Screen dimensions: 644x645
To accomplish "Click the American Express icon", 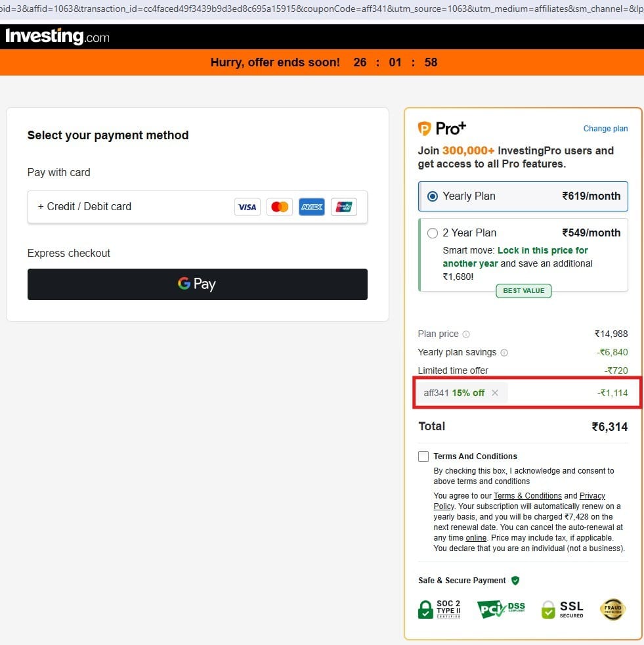I will click(x=312, y=207).
